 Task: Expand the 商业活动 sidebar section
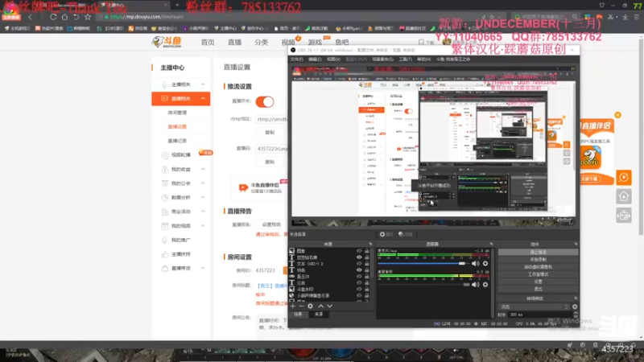[x=203, y=212]
